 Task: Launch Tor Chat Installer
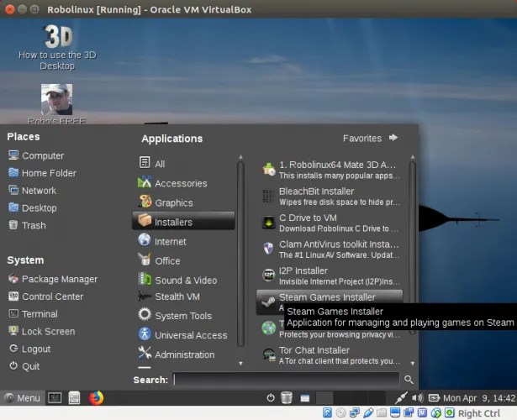[x=330, y=355]
